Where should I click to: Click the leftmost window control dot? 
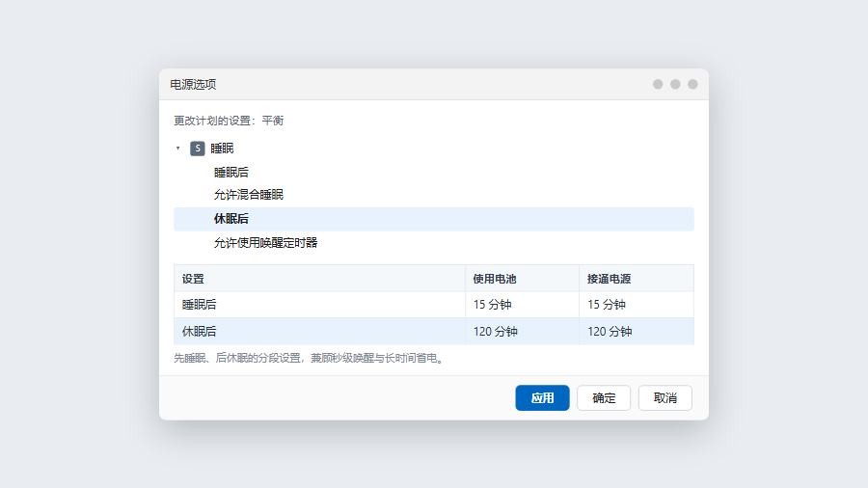tap(658, 84)
